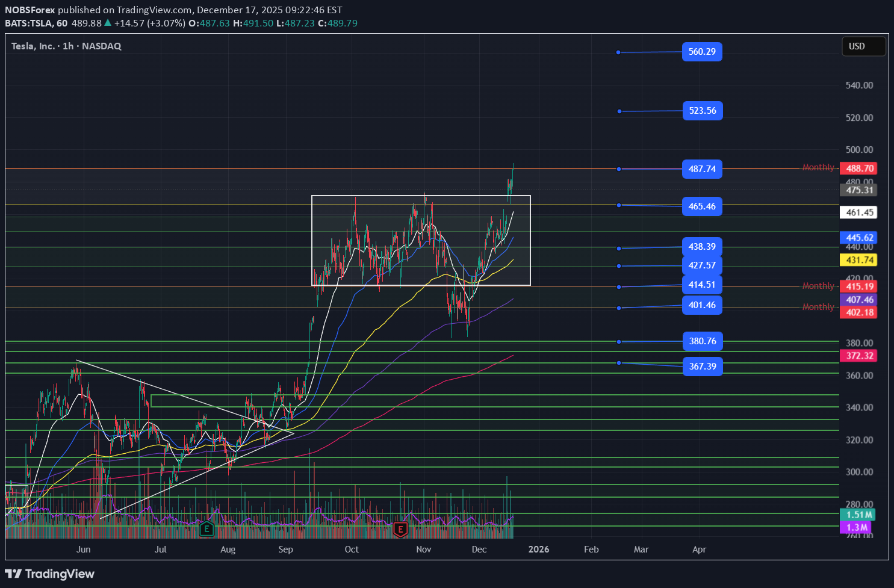The height and width of the screenshot is (588, 894).
Task: Click the green up-arrow beside 489.88
Action: pyautogui.click(x=108, y=23)
